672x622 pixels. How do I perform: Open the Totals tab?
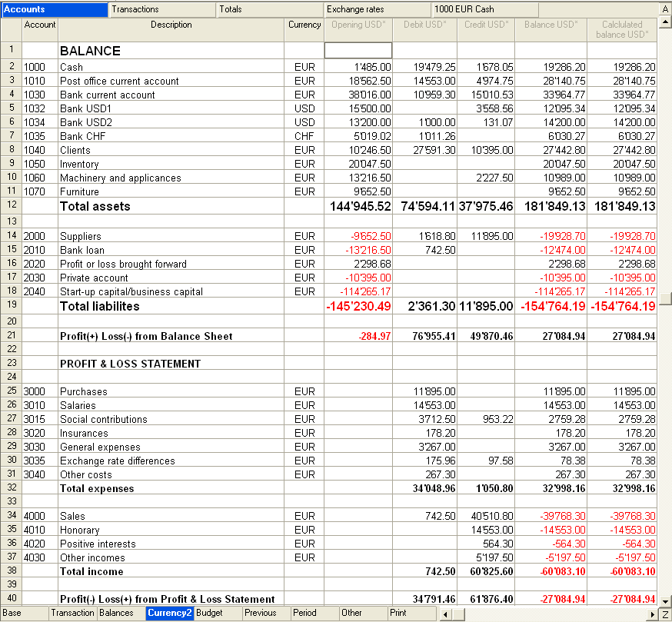270,9
